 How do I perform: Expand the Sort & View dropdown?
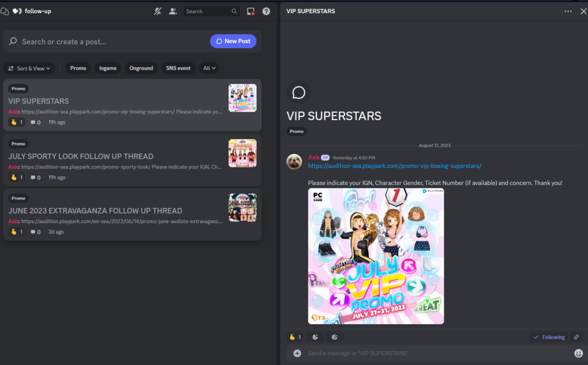tap(29, 68)
